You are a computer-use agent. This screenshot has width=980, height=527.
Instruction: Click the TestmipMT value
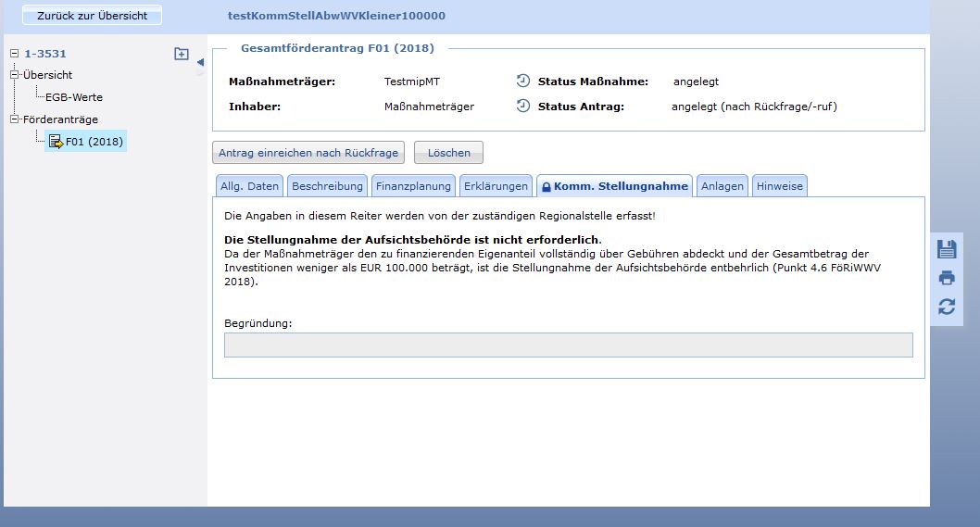(412, 82)
